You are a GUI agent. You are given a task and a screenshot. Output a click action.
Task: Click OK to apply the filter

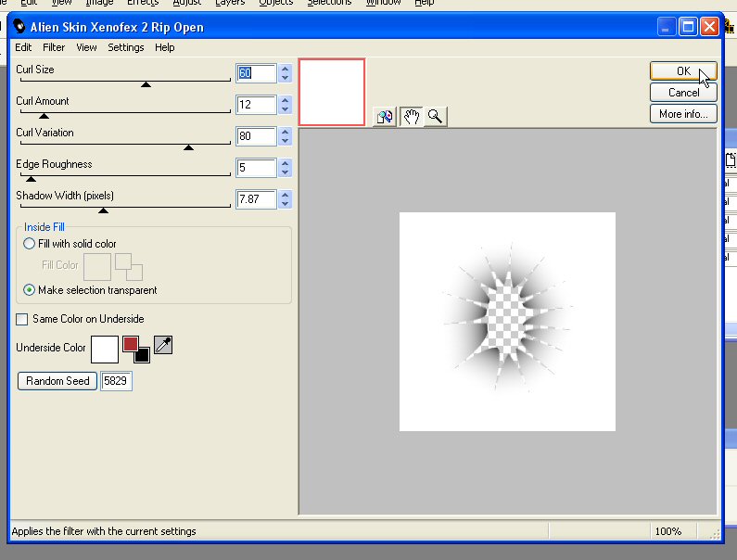683,71
